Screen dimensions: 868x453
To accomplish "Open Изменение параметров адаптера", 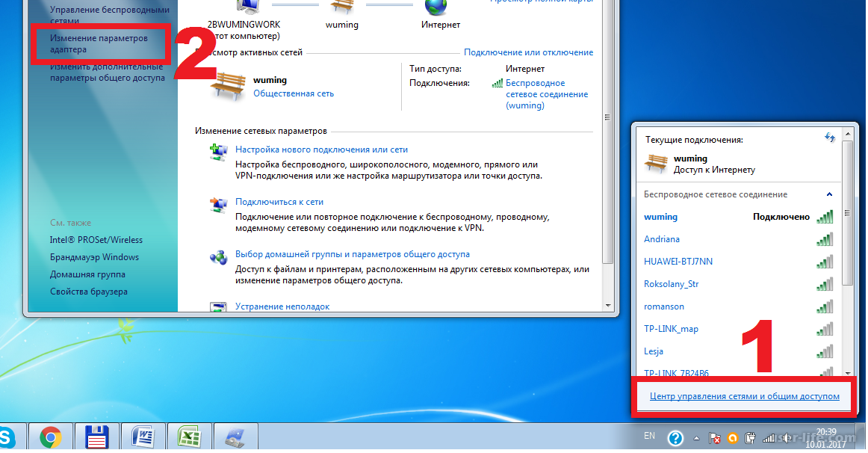I will pyautogui.click(x=99, y=44).
